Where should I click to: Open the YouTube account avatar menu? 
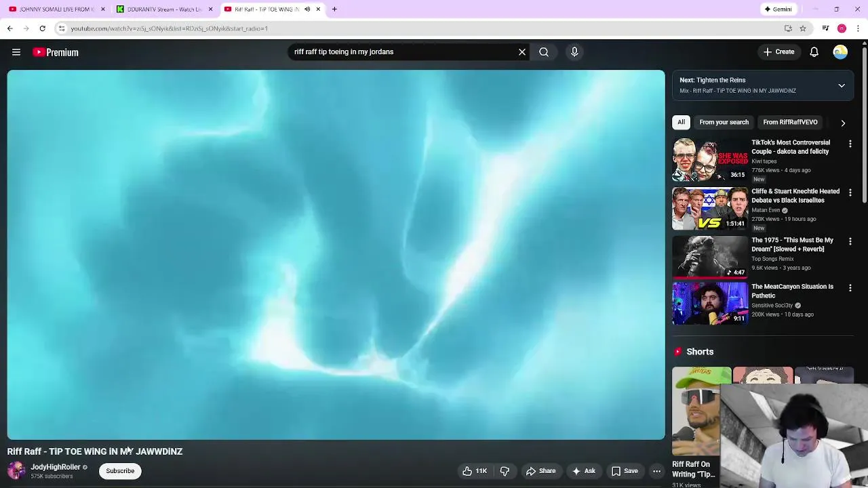pos(840,52)
